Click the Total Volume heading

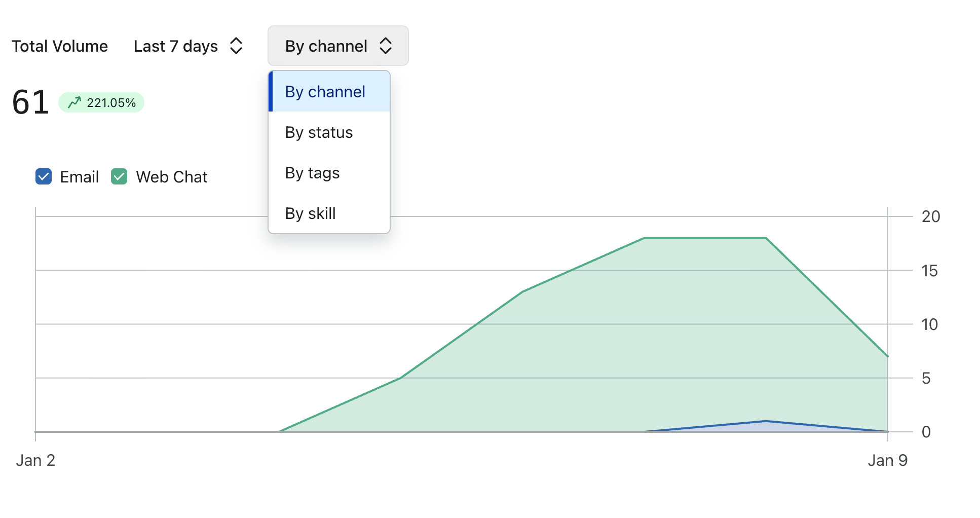click(60, 46)
